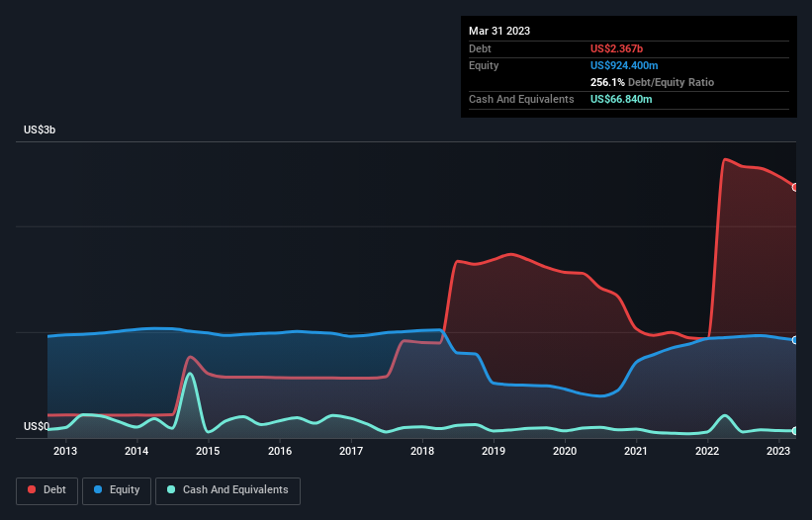
Task: Click the 2017 x-axis label
Action: (351, 451)
